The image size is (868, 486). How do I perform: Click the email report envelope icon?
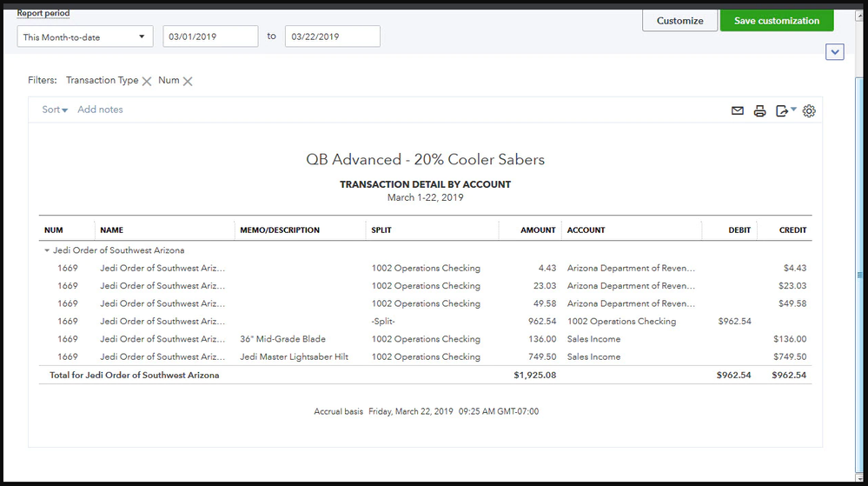738,111
